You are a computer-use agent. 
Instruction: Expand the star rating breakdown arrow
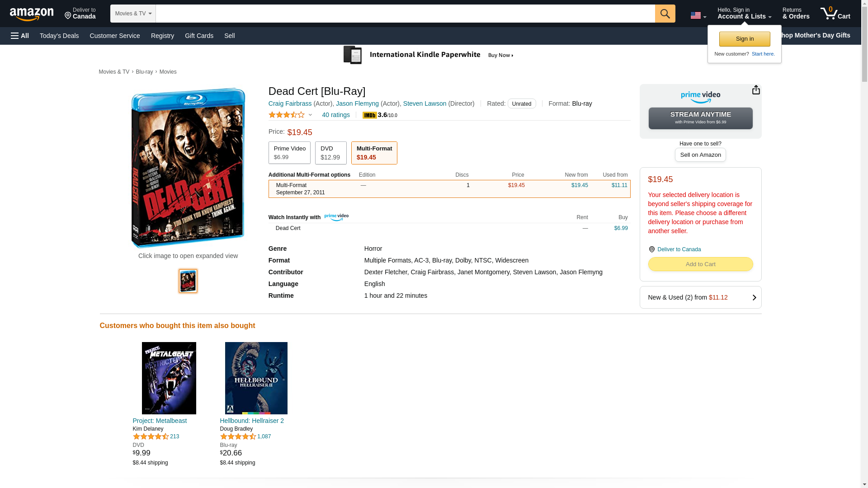click(310, 115)
